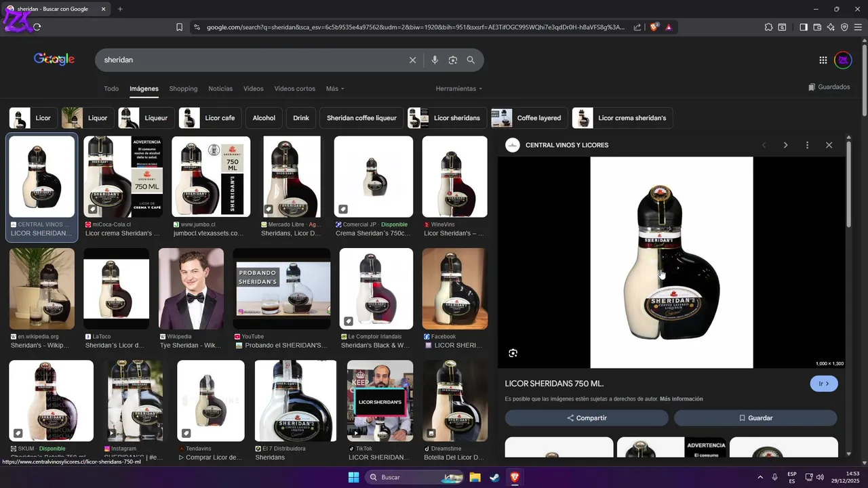Click the browser address bar URL
This screenshot has height=488, width=868.
[415, 27]
